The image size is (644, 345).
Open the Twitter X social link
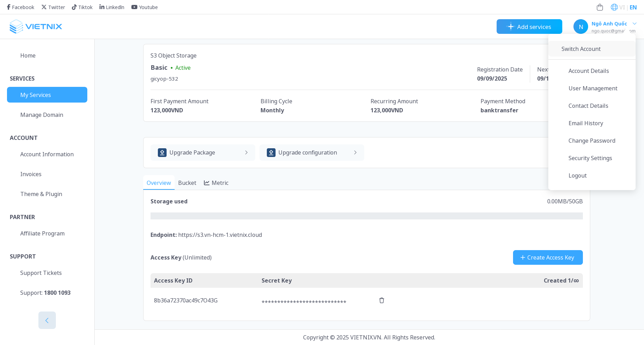pos(44,7)
